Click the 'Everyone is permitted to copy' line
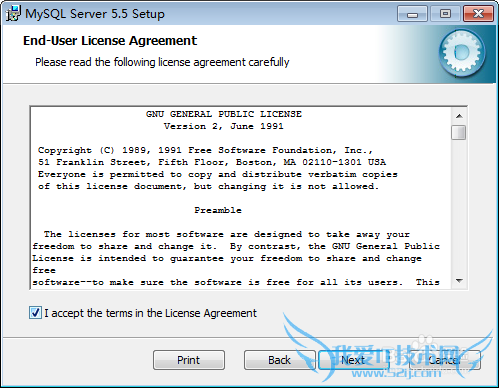499x388 pixels. 218,174
